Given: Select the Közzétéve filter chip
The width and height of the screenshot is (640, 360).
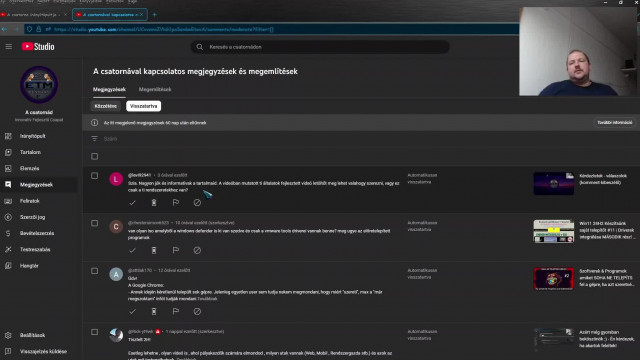Looking at the screenshot, I should (x=106, y=106).
